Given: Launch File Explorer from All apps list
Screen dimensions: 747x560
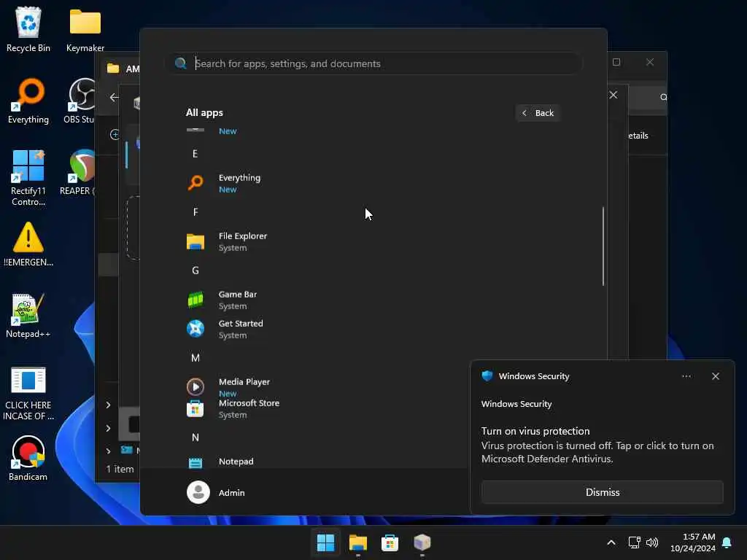Looking at the screenshot, I should click(x=239, y=241).
